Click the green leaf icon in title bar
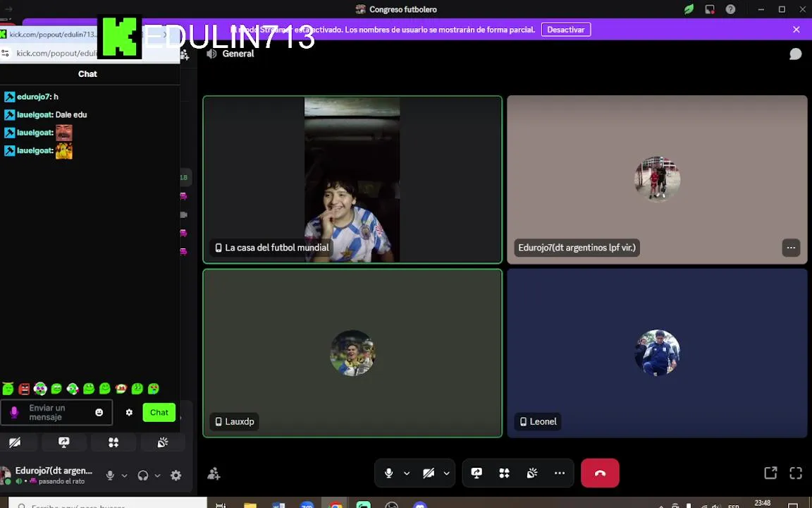 689,9
